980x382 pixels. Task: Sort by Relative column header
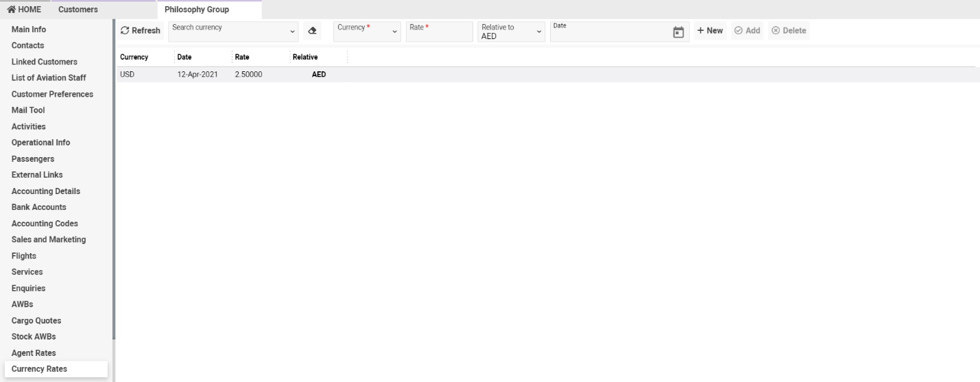click(x=305, y=57)
